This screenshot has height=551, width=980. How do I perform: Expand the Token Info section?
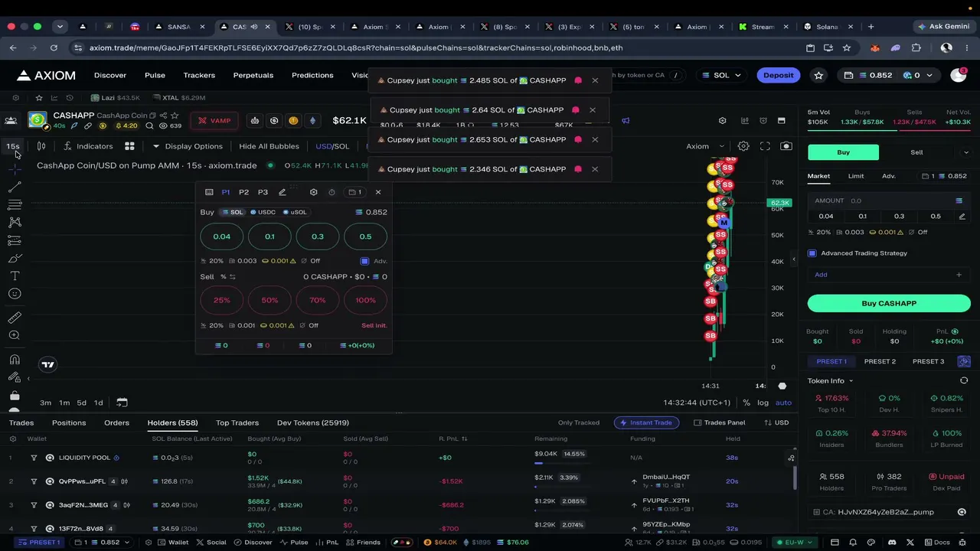[830, 380]
